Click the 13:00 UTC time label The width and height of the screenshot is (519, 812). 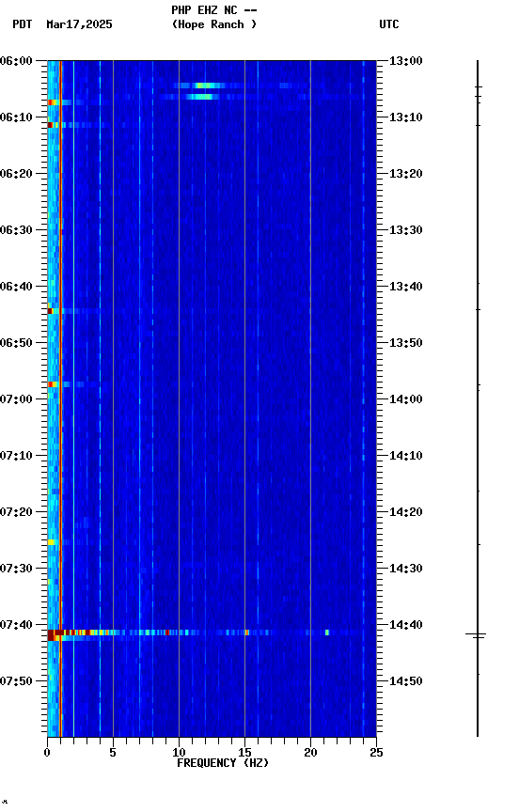pyautogui.click(x=406, y=61)
